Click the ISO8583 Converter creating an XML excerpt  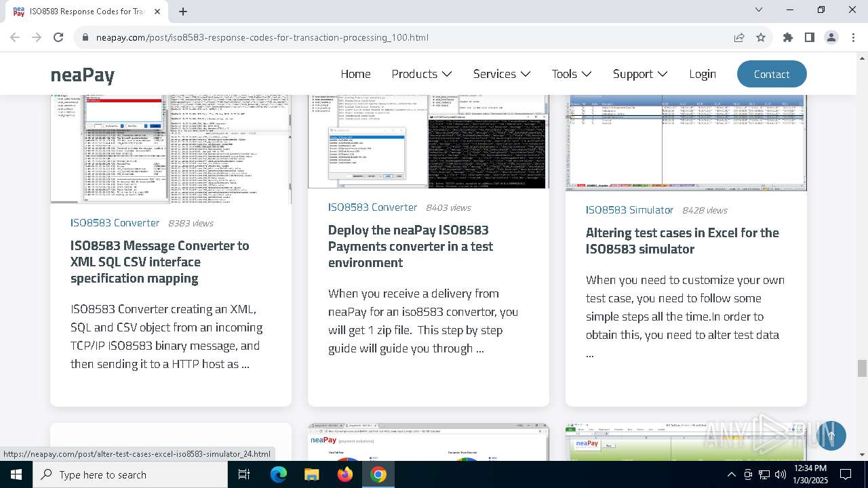click(166, 336)
